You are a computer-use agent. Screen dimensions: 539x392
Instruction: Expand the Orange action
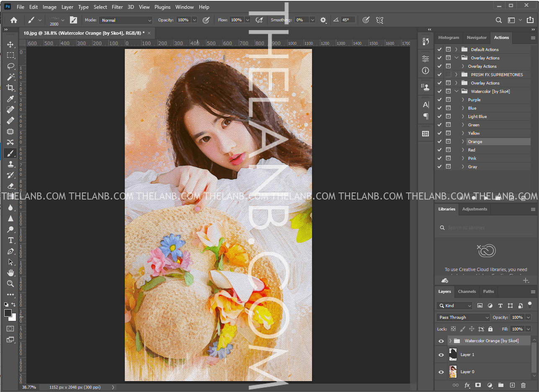463,142
